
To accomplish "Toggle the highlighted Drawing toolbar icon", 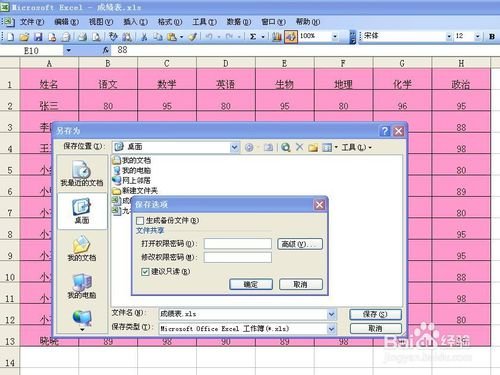I will [x=291, y=37].
